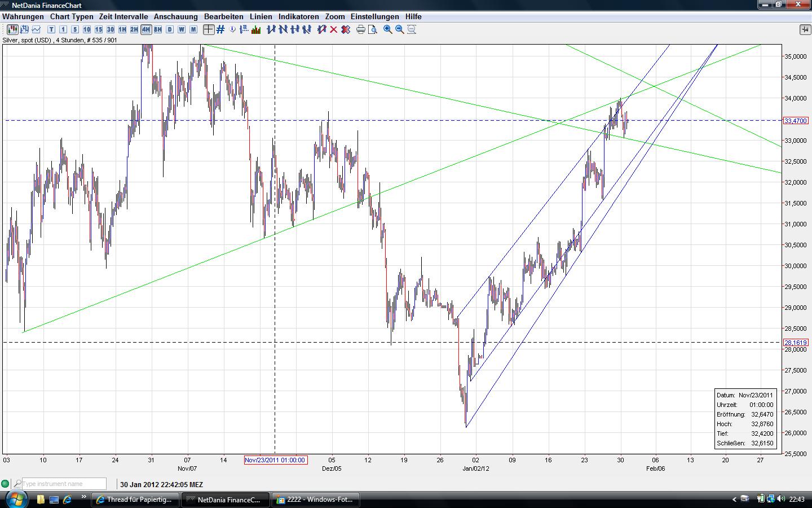Screen dimensions: 812x508
Task: Select the second blue line drawing tool
Action: tap(283, 29)
